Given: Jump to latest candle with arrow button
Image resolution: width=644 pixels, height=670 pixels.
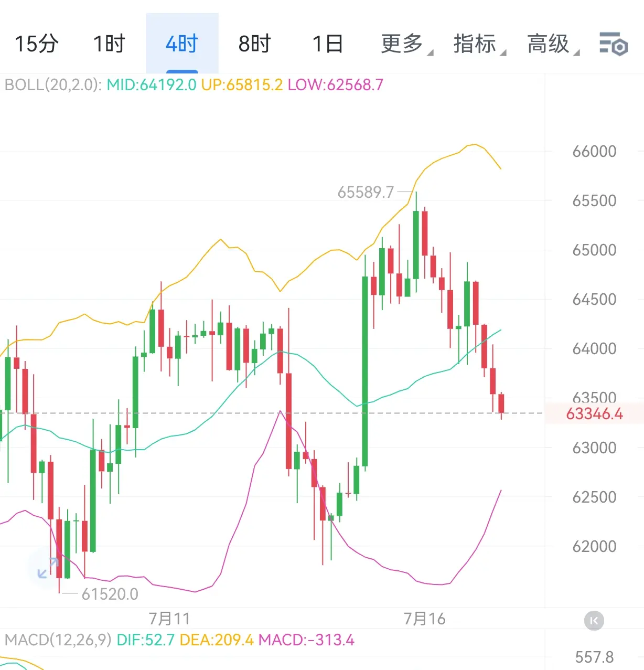Looking at the screenshot, I should point(594,621).
